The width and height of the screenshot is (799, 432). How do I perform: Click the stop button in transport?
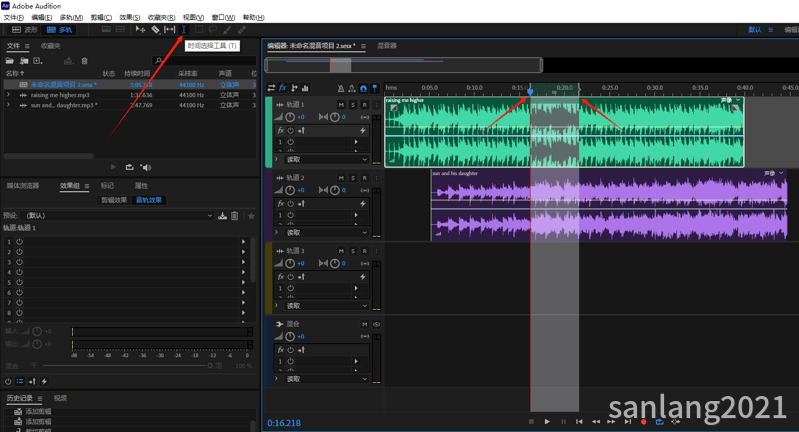(531, 421)
